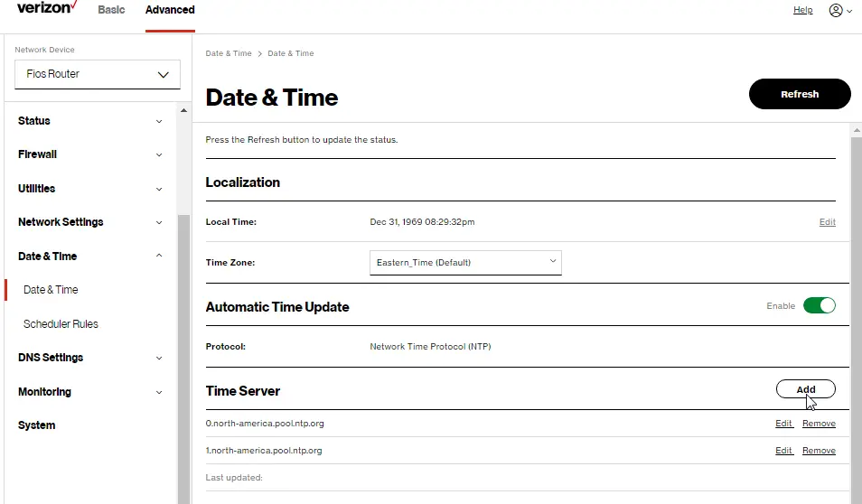Expand the Monitoring menu section
This screenshot has height=504, width=862.
(x=90, y=392)
